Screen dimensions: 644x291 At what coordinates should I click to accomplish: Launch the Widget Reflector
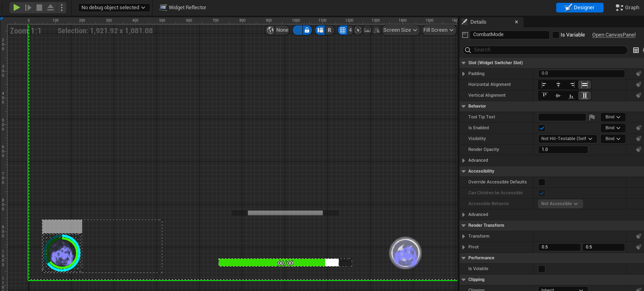[x=183, y=8]
